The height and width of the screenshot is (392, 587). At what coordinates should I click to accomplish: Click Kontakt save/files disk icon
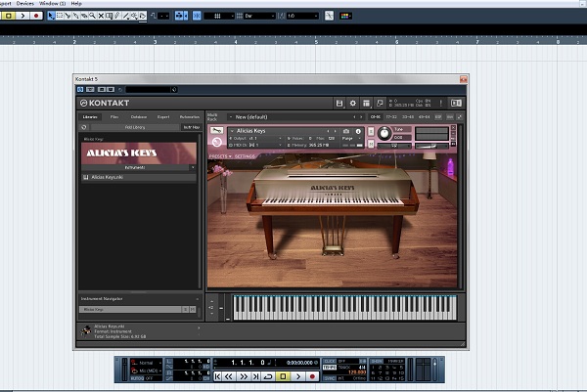[339, 104]
